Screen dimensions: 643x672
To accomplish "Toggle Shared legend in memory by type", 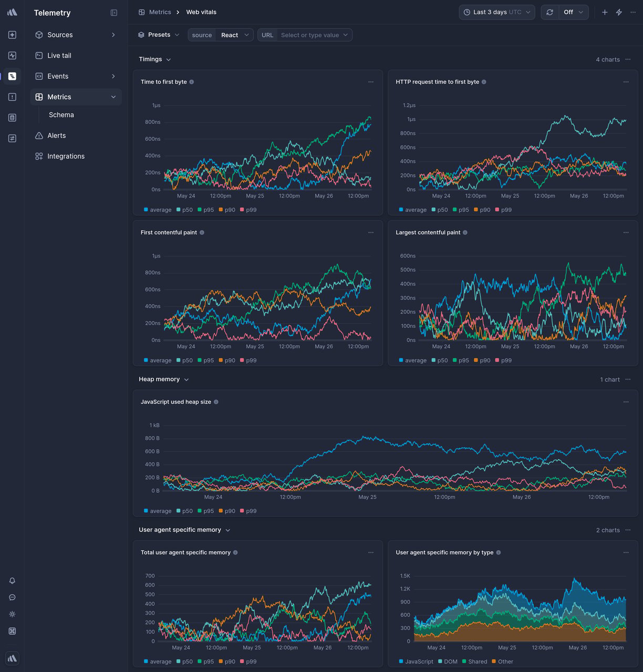I will click(x=475, y=661).
